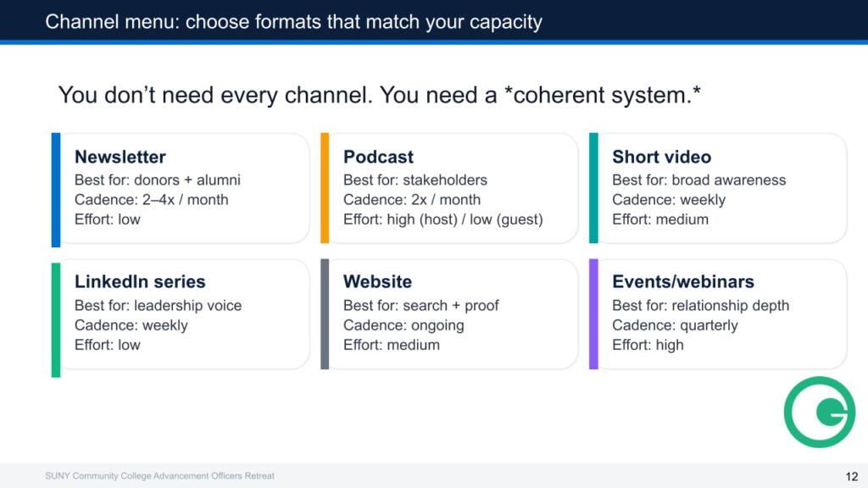Select the teal bar beside Short video

pyautogui.click(x=593, y=187)
